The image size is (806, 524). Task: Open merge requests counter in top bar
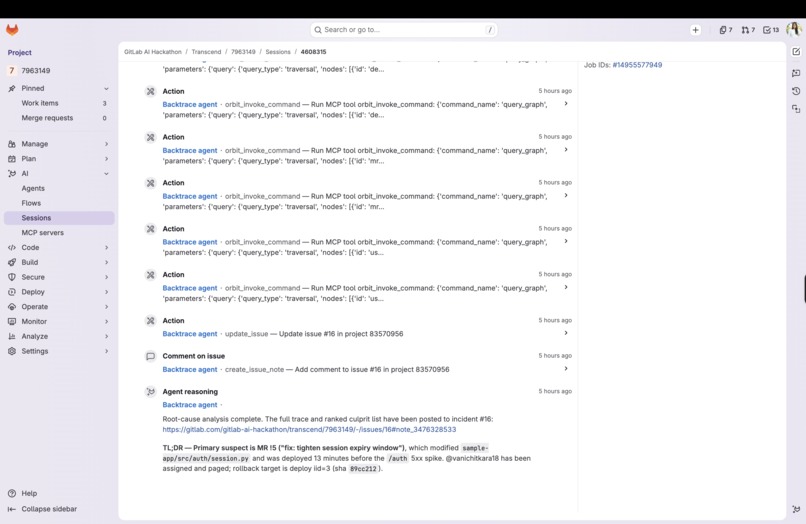click(748, 30)
